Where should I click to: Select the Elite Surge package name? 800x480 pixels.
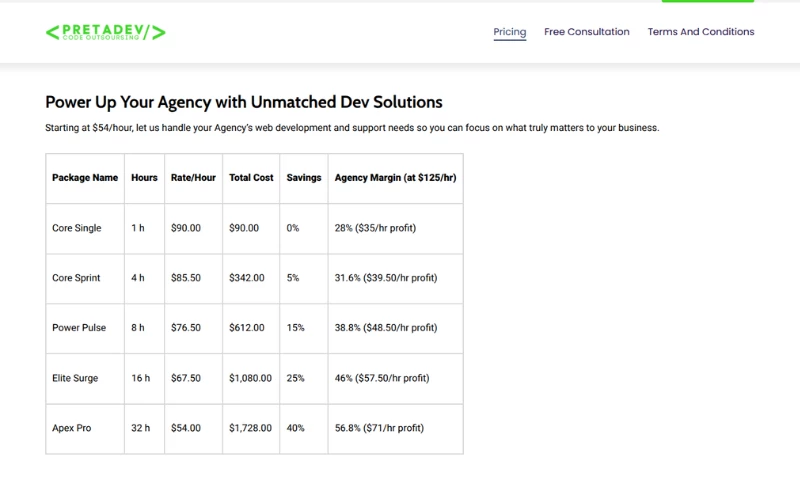76,378
